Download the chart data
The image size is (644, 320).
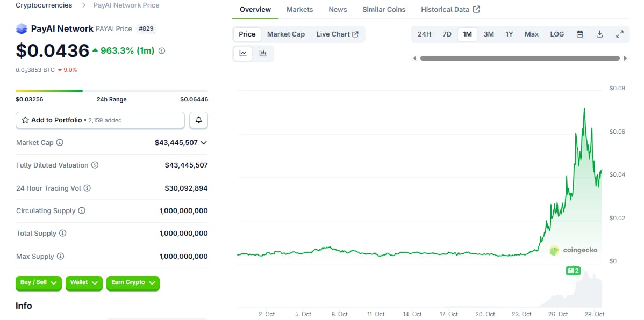point(599,34)
